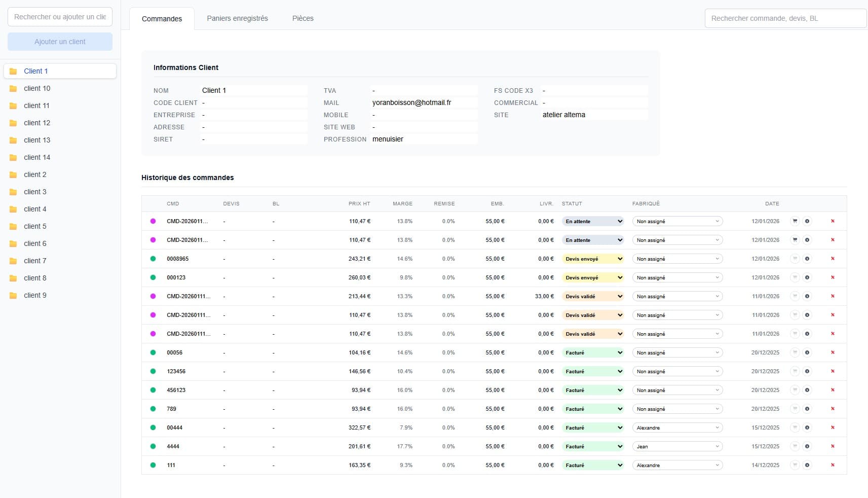Image resolution: width=868 pixels, height=498 pixels.
Task: Open the Alexandre Fabriqué dropdown for order 00444
Action: (677, 428)
